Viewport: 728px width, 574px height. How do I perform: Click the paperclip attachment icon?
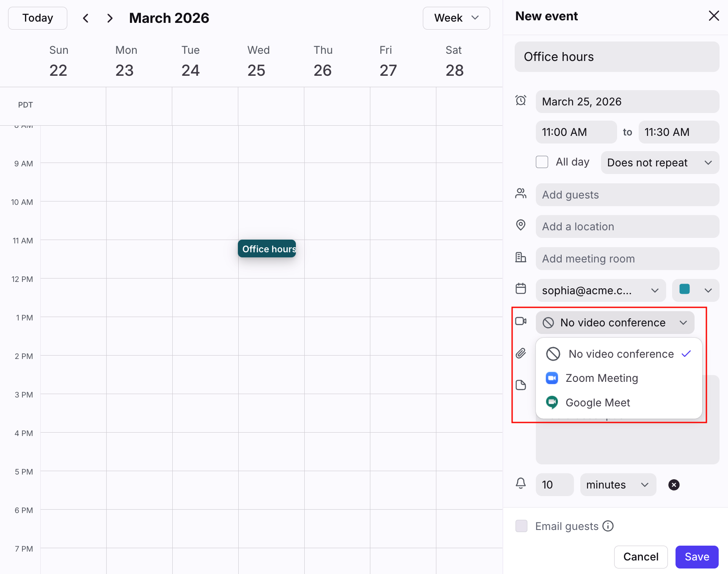(521, 353)
